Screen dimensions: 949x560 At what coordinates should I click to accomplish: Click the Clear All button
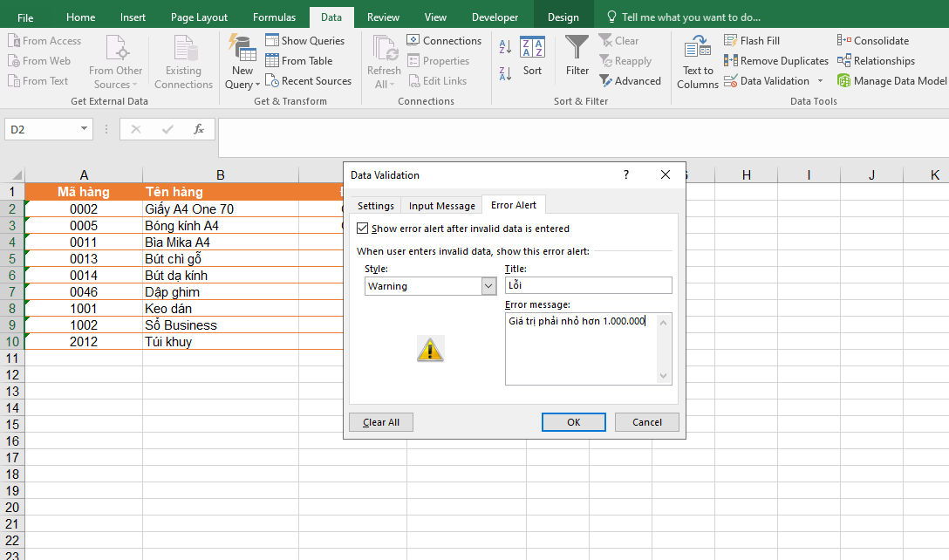[381, 422]
